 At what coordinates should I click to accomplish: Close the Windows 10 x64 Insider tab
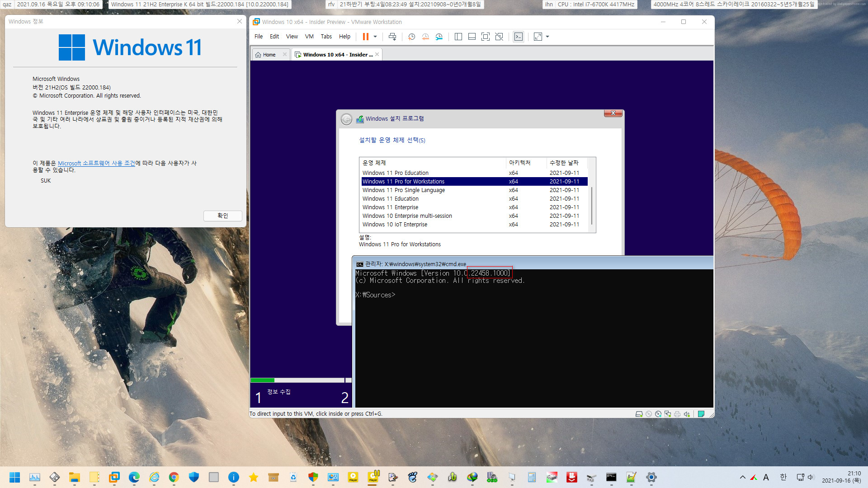click(x=377, y=54)
